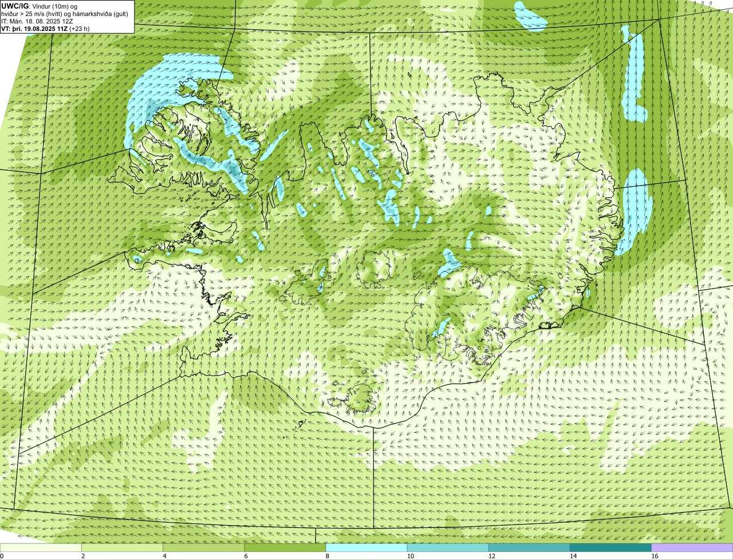Click the title line "UWC/IG: Vindur (10m) og"
Screen dimensions: 733x560
tap(39, 6)
